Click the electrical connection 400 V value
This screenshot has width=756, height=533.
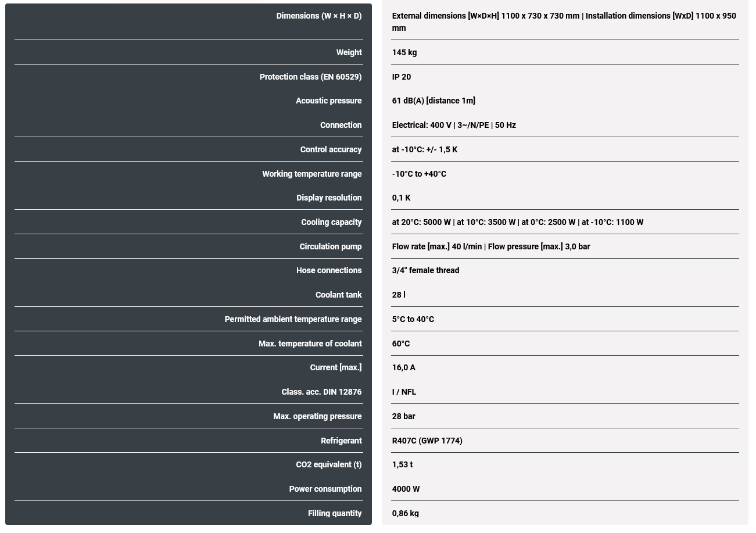454,125
